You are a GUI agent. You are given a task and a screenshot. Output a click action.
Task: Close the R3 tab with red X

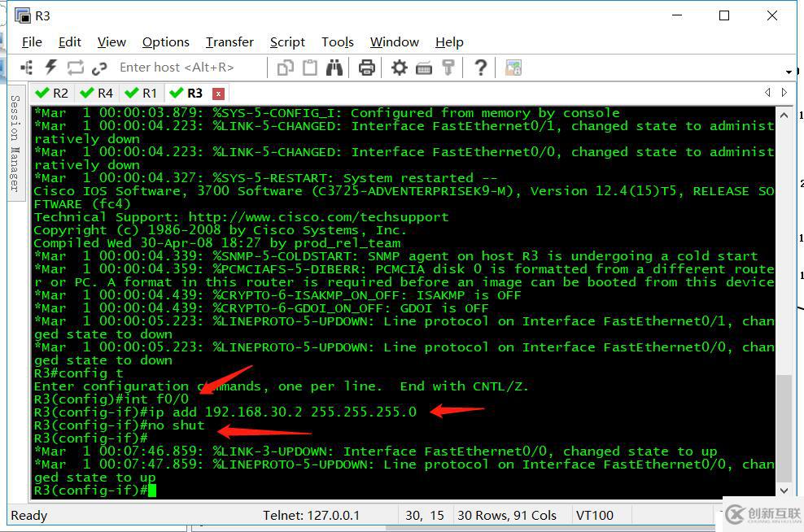(x=218, y=94)
